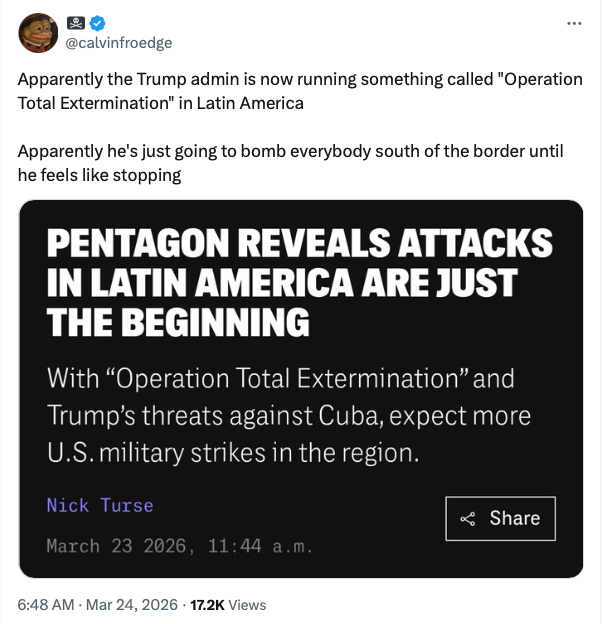The image size is (602, 624).
Task: Open the three-dot more options menu
Action: [x=573, y=23]
